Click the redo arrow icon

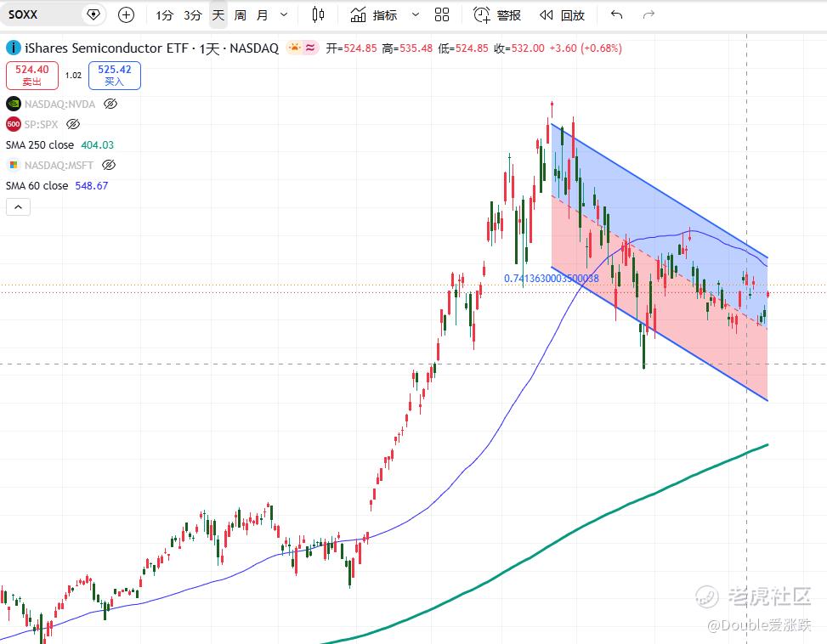click(x=649, y=14)
